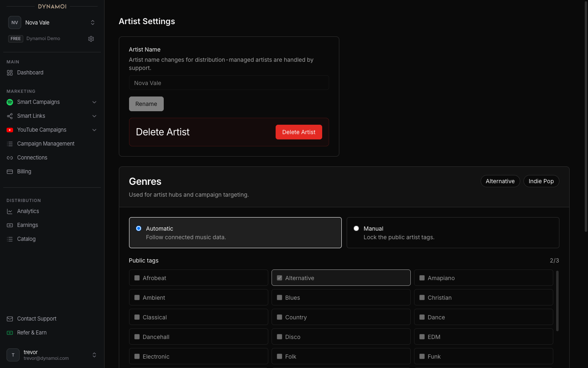Open the Refer & Earn link
The height and width of the screenshot is (368, 588).
click(52, 333)
